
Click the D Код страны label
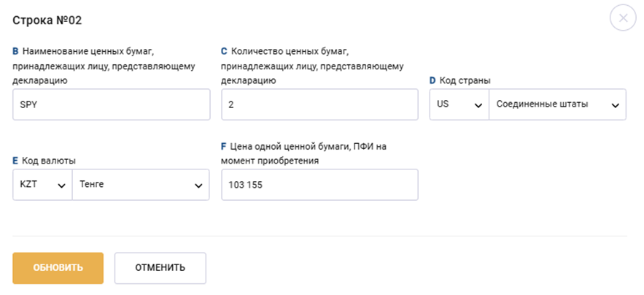click(464, 80)
